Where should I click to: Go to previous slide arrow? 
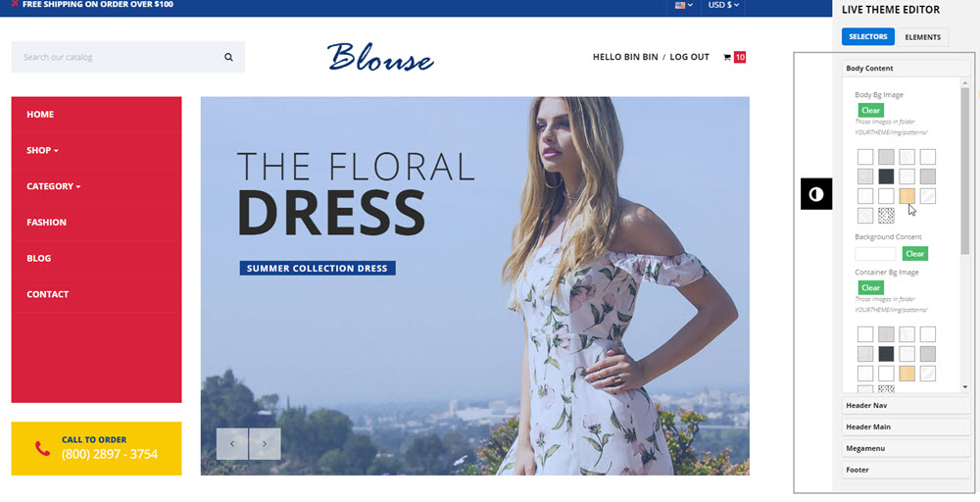point(232,444)
